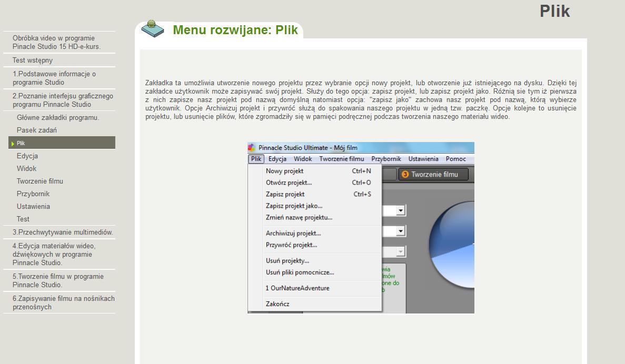
Task: Open the Widok menu in the menu bar
Action: 303,159
